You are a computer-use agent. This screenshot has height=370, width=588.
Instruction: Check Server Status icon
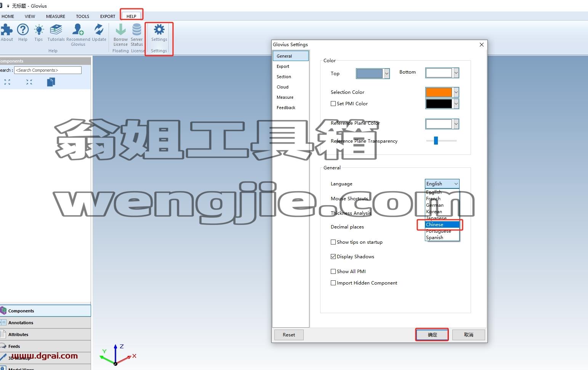pos(136,30)
